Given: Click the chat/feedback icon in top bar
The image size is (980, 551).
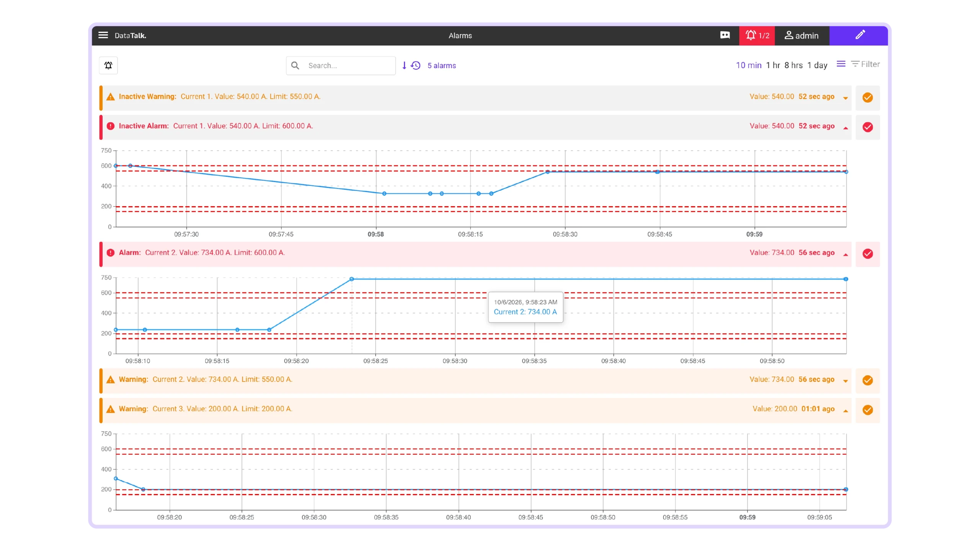Looking at the screenshot, I should (725, 35).
